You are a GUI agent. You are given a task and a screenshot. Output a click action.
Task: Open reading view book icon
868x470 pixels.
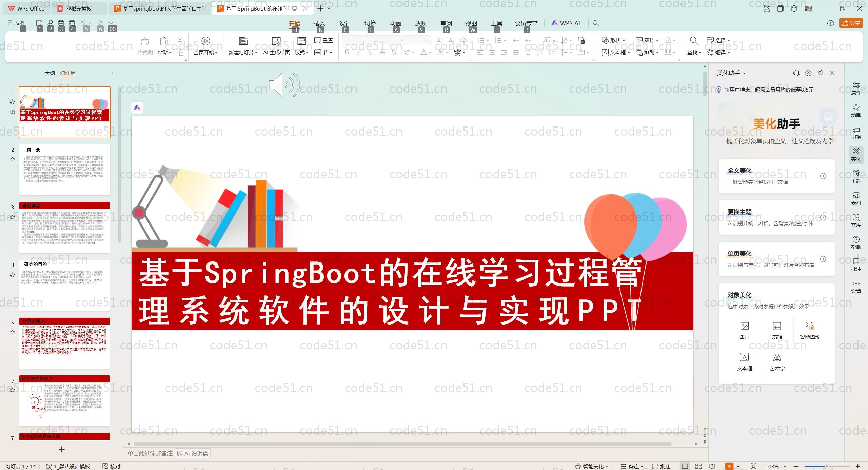712,466
